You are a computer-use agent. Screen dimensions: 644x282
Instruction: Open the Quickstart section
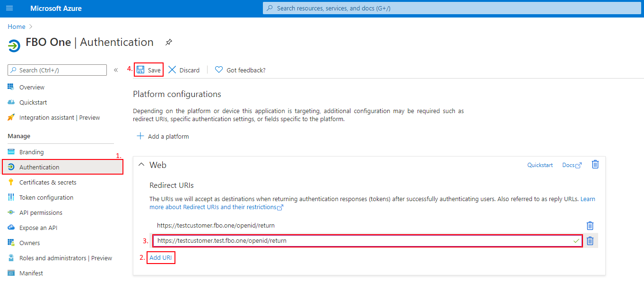pyautogui.click(x=33, y=102)
